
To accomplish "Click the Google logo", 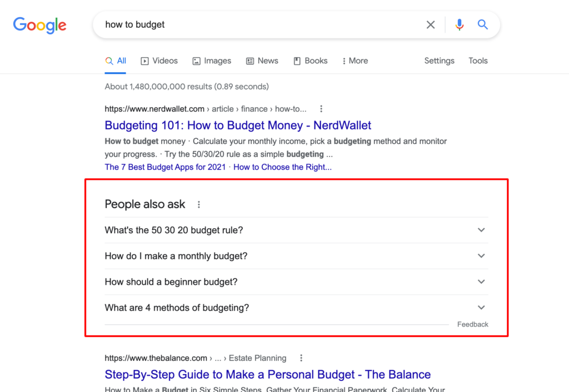I will pyautogui.click(x=39, y=26).
